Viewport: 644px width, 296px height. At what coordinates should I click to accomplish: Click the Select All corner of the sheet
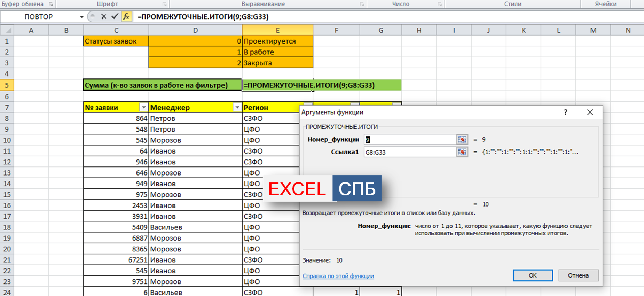(7, 30)
